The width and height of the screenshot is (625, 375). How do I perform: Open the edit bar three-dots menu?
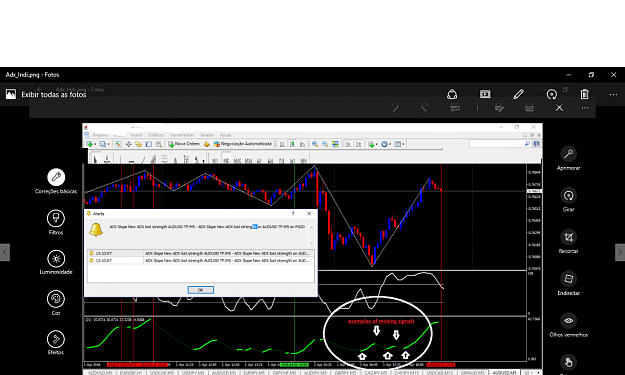pos(585,108)
